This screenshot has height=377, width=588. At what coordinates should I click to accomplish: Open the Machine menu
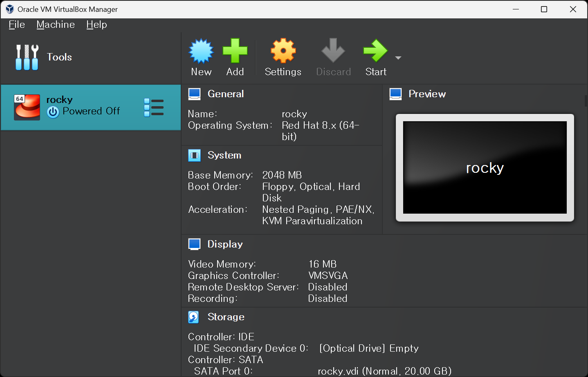coord(56,25)
